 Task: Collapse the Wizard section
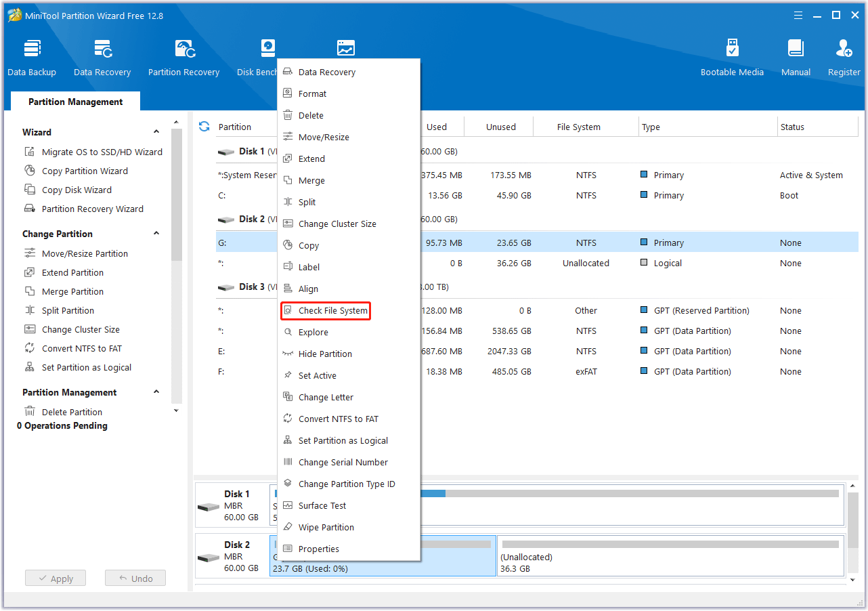tap(156, 132)
